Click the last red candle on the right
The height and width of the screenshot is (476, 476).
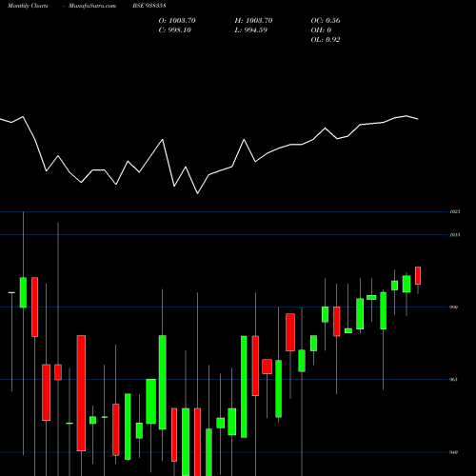coord(418,275)
